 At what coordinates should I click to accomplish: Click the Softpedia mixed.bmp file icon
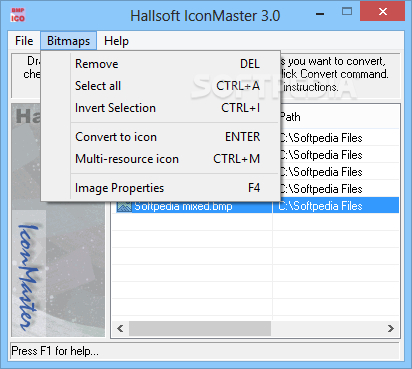click(124, 207)
